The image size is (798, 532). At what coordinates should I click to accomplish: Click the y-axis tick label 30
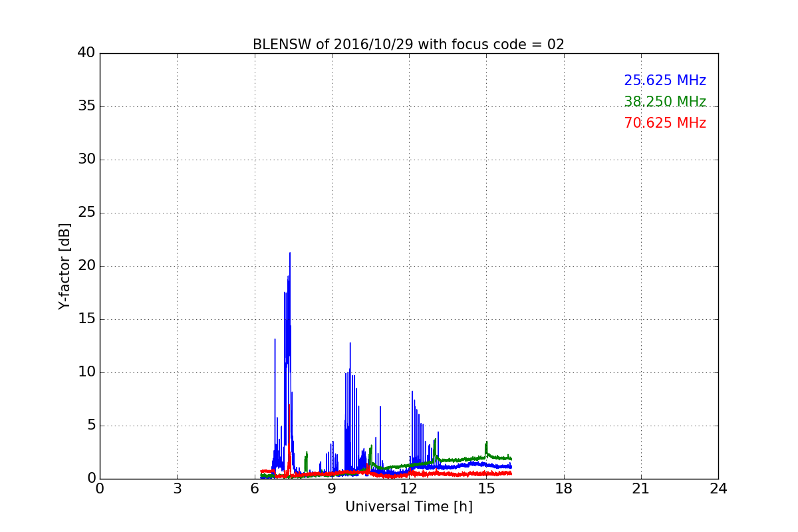(86, 159)
